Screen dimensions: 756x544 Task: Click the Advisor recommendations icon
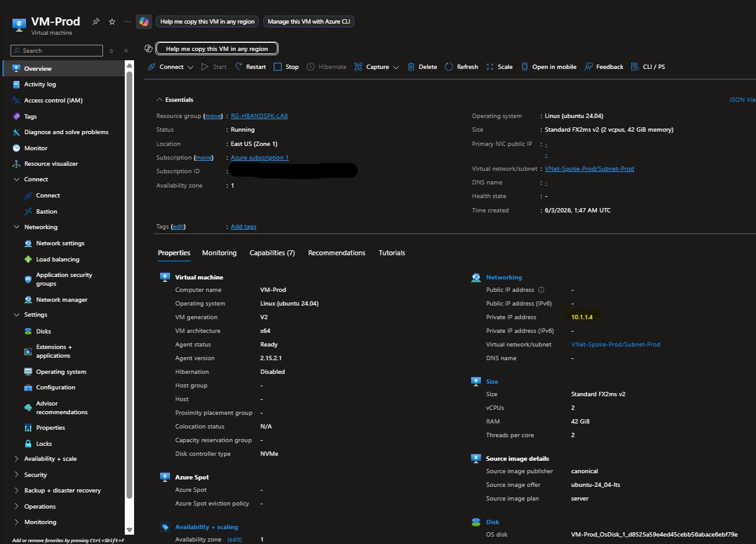point(29,407)
